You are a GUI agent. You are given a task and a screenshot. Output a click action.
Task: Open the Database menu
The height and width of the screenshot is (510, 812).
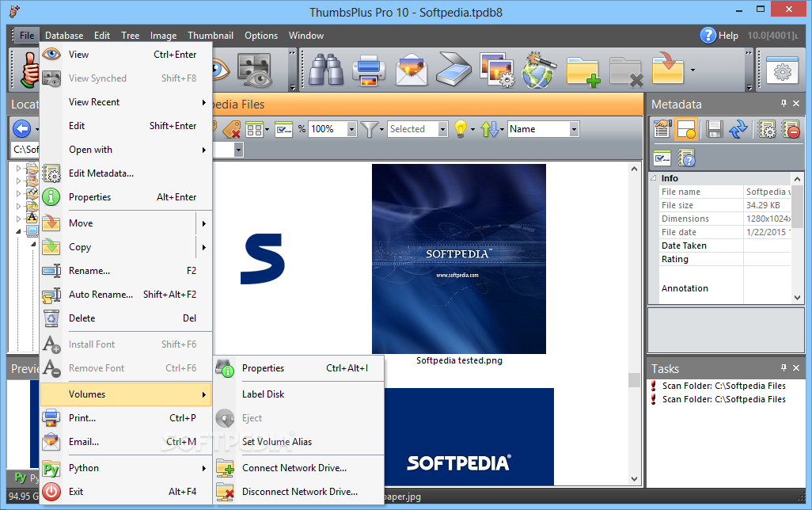(x=64, y=36)
